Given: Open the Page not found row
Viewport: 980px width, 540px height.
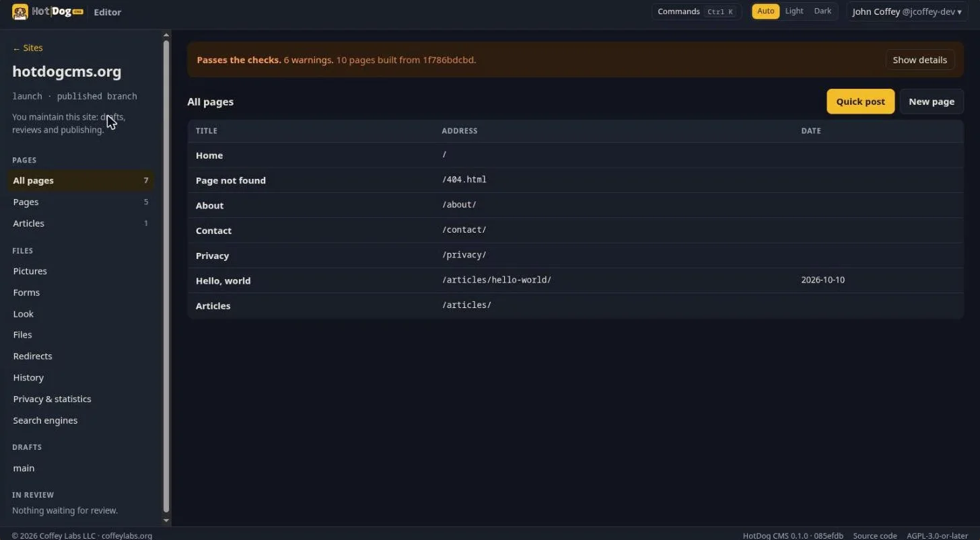Looking at the screenshot, I should [x=575, y=180].
